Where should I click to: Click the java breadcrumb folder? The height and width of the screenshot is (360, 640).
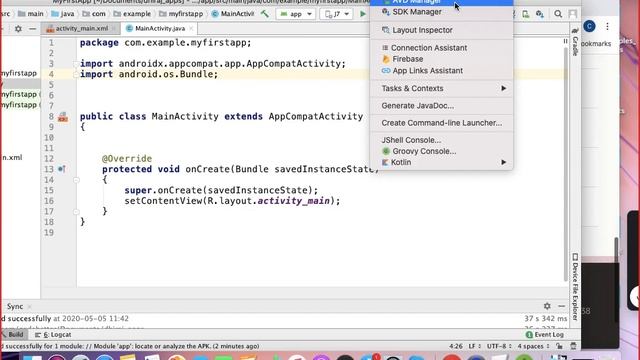point(63,14)
